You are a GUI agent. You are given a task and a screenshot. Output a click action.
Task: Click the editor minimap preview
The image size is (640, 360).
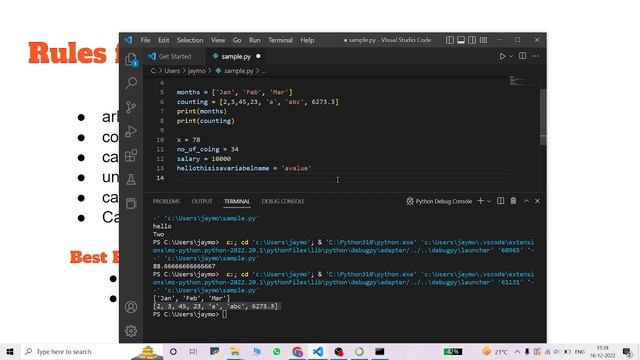(523, 81)
